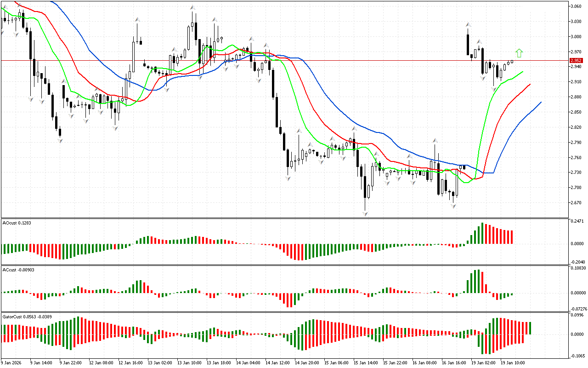Select the tallest green AOcust histogram bar
This screenshot has width=588, height=368.
click(482, 233)
